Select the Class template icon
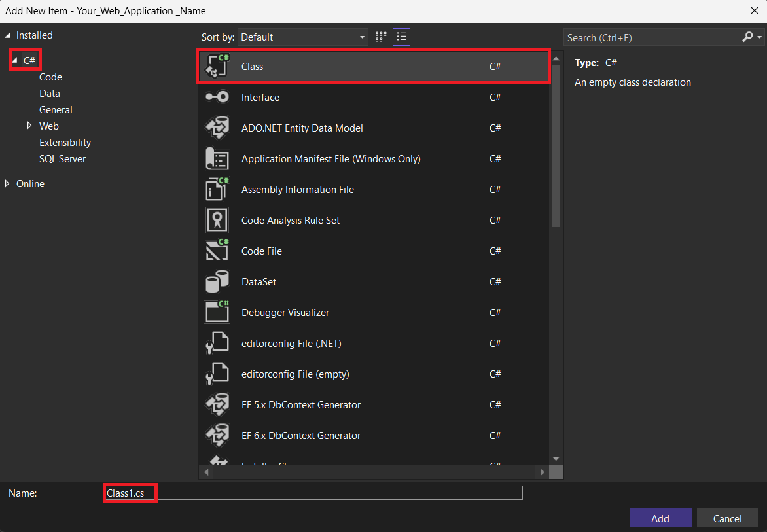The width and height of the screenshot is (767, 532). coord(217,67)
